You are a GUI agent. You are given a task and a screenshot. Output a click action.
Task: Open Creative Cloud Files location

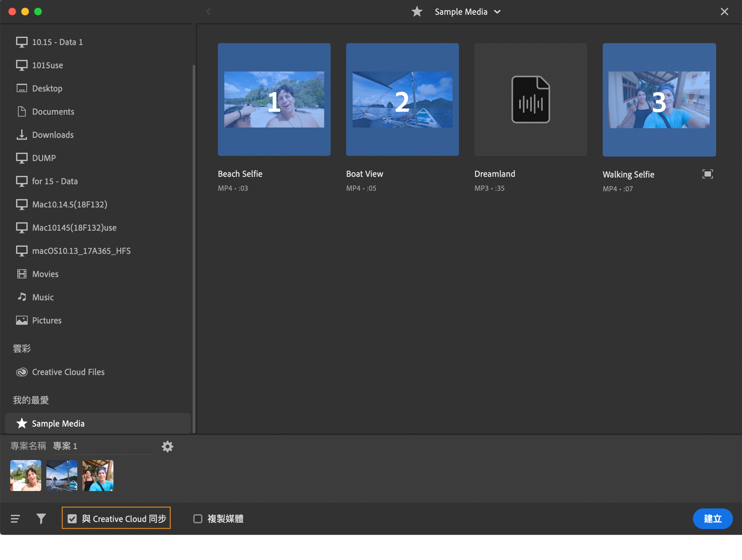pyautogui.click(x=68, y=372)
